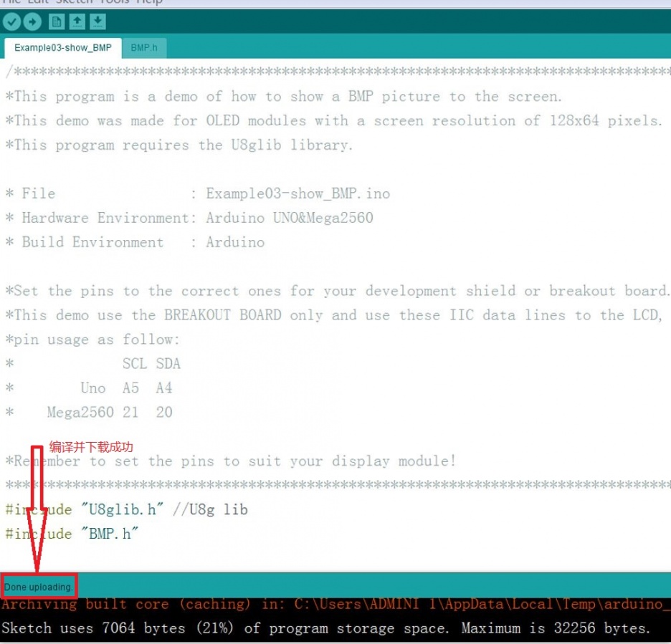Open the Edit menu
Viewport: 671px width, 644px height.
(x=38, y=2)
